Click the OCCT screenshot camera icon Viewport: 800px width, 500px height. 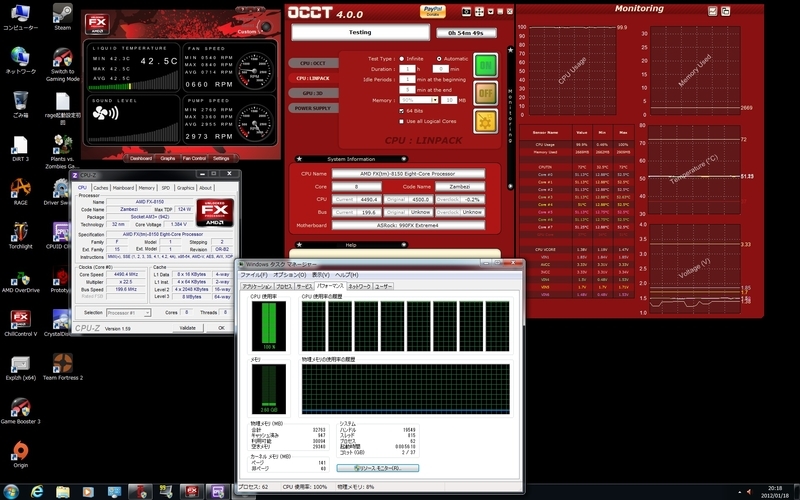466,11
